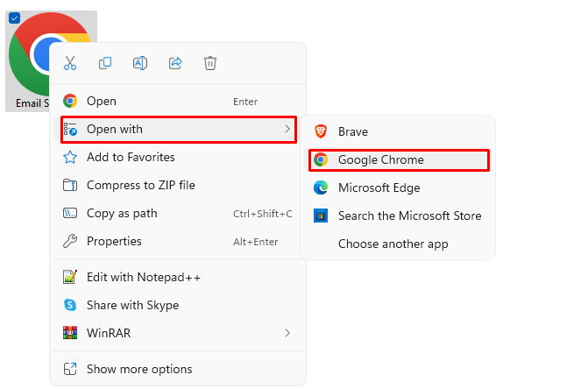
Task: Choose Share with Skype
Action: (178, 305)
